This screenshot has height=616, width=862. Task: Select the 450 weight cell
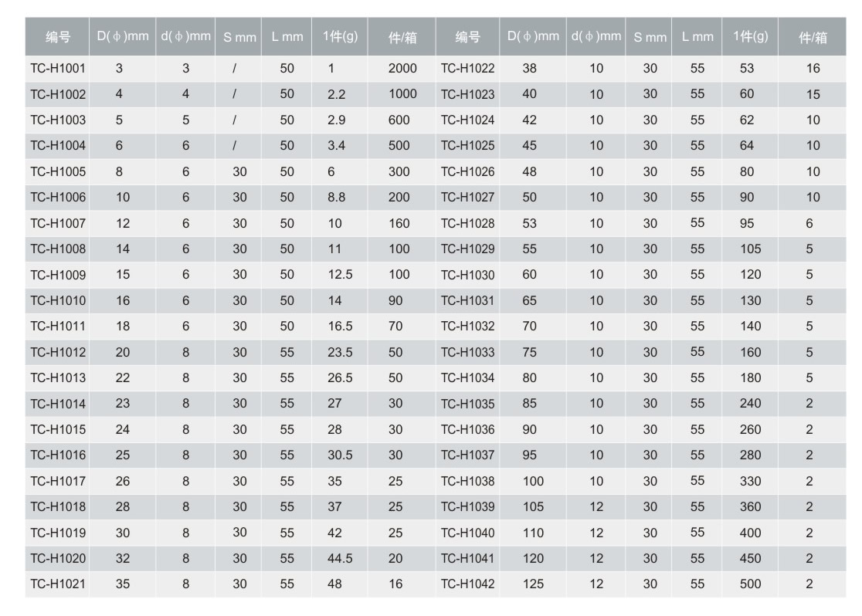pos(750,559)
